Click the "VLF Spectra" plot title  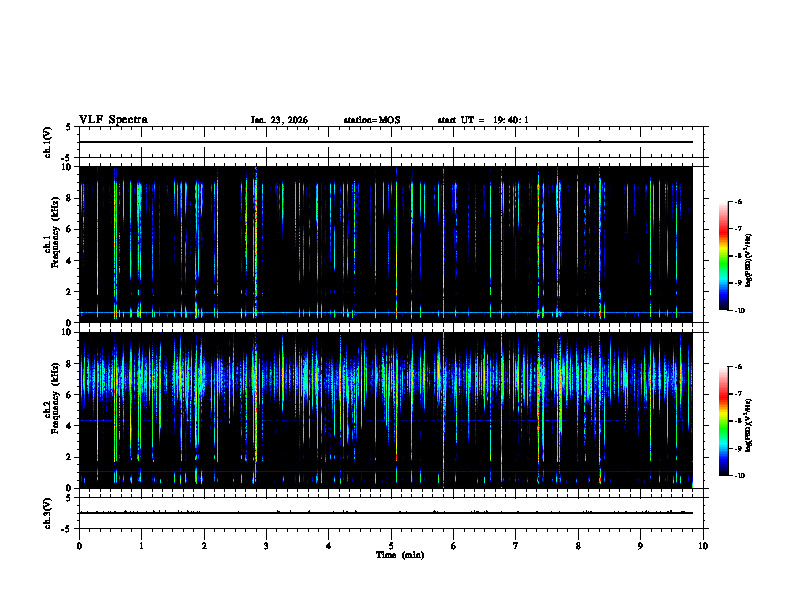(113, 120)
